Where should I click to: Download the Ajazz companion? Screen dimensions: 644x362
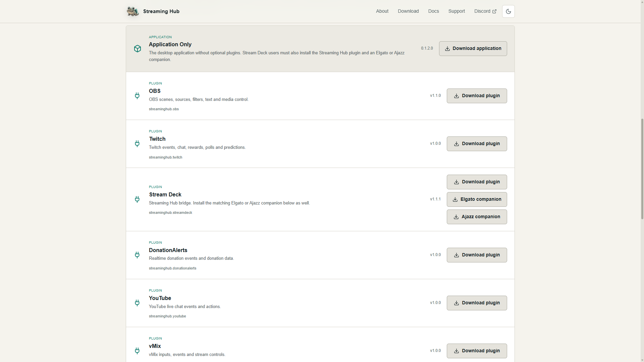(x=477, y=217)
